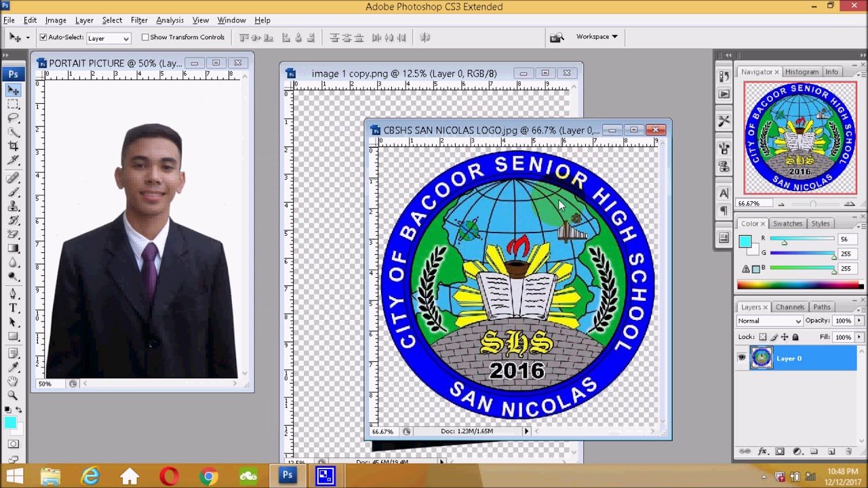Click the RGB color spectrum ramp

[800, 285]
